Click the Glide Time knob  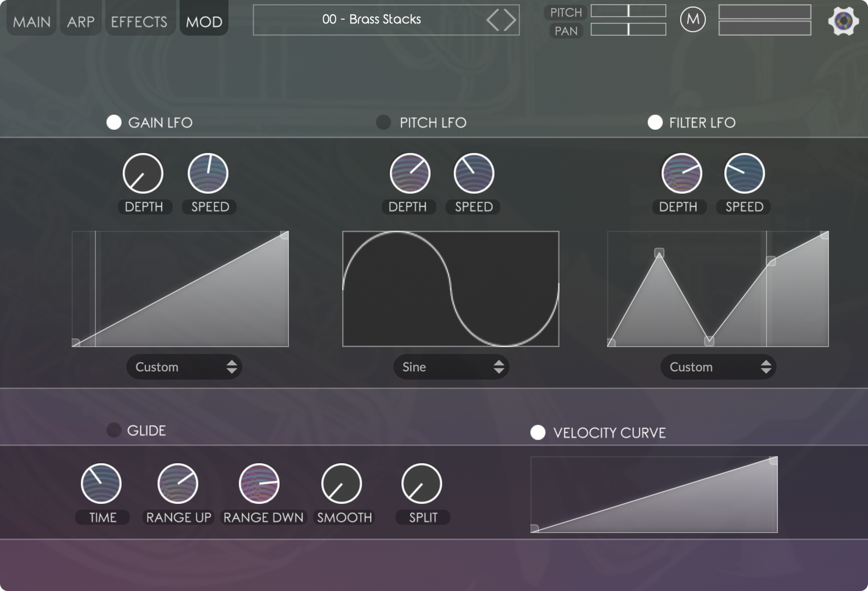coord(101,483)
